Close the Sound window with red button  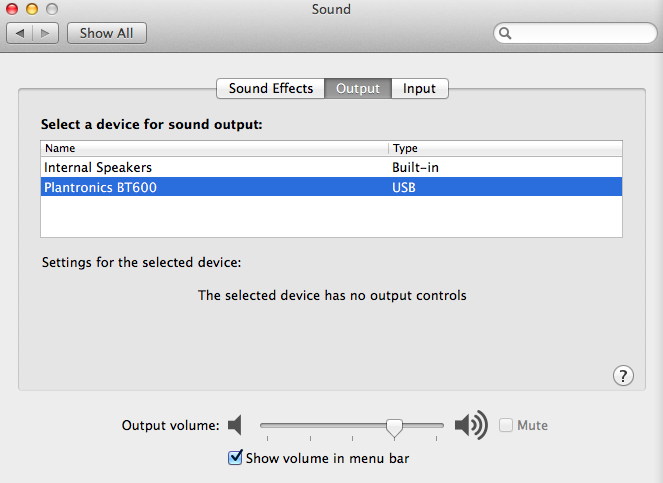(12, 8)
